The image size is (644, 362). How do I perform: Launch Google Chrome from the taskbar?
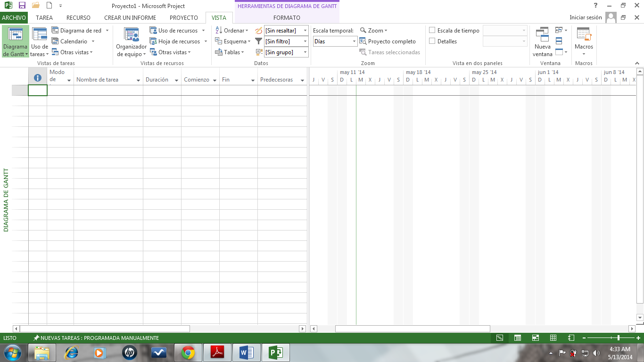tap(188, 353)
